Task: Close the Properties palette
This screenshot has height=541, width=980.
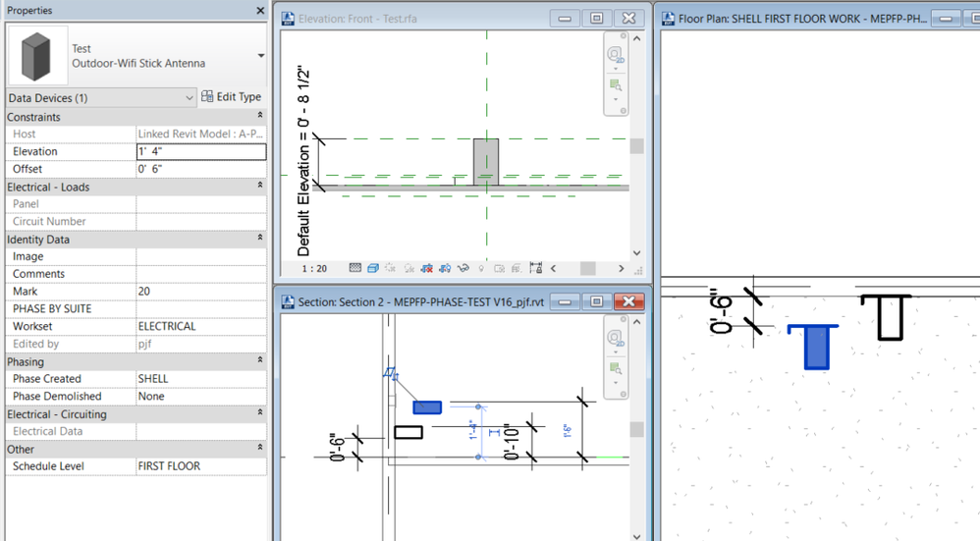Action: pos(260,11)
